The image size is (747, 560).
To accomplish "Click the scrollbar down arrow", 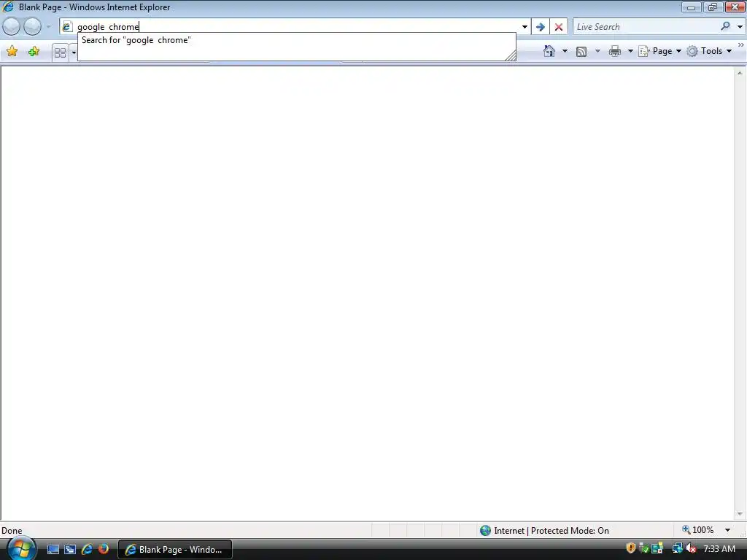I will pos(740,514).
